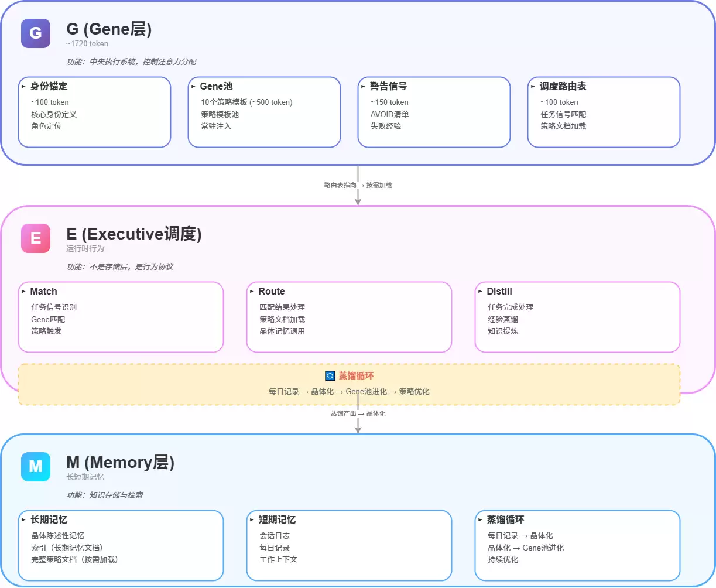Screen dimensions: 716x588
Task: Click the purple G layer icon
Action: pos(36,33)
